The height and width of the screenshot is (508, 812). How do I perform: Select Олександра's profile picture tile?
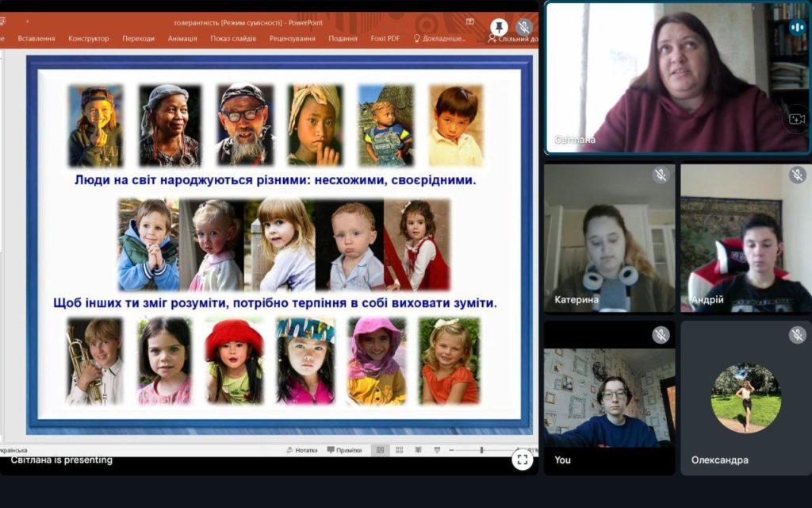click(745, 398)
